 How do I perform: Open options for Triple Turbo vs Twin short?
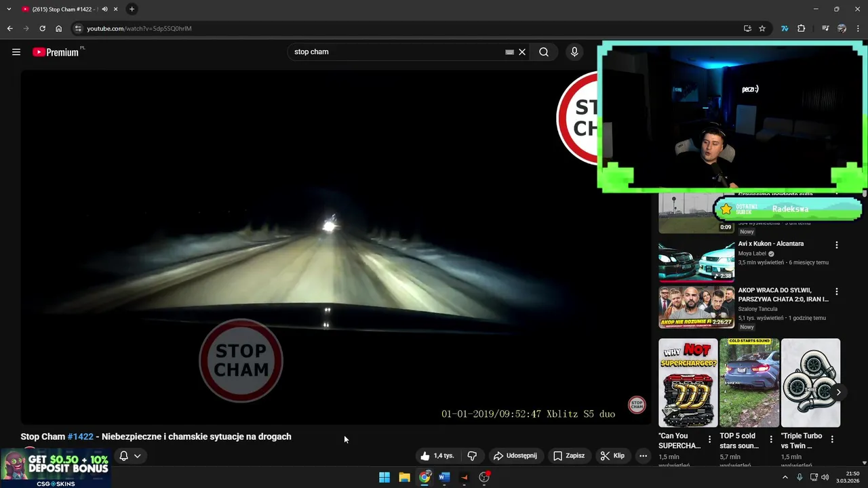pos(832,439)
